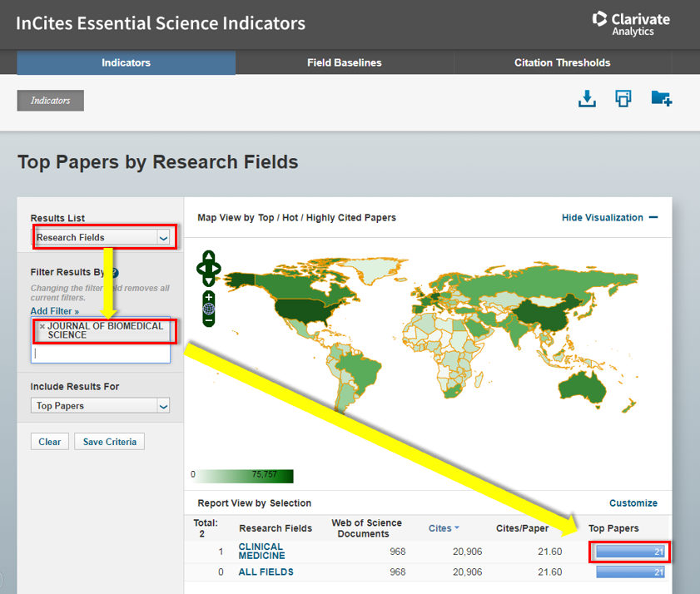Click the 968 documents cell for ALL FIELDS
This screenshot has width=700, height=594.
397,572
